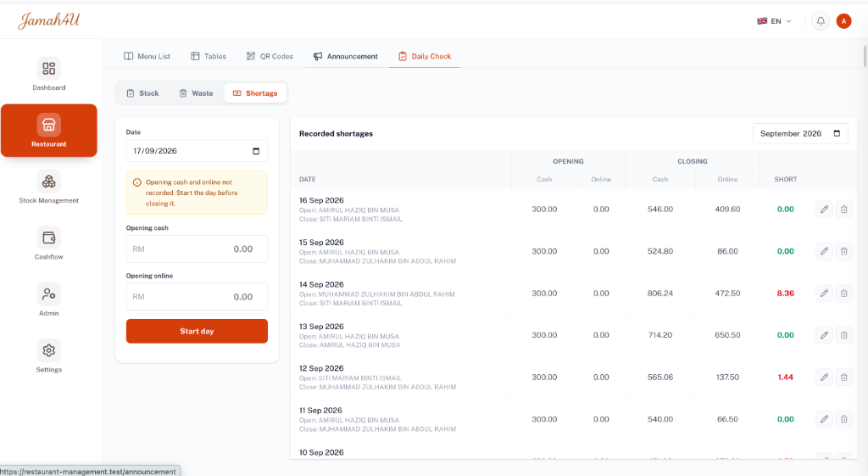The image size is (868, 476).
Task: Click the page vertical scrollbar
Action: point(865,55)
